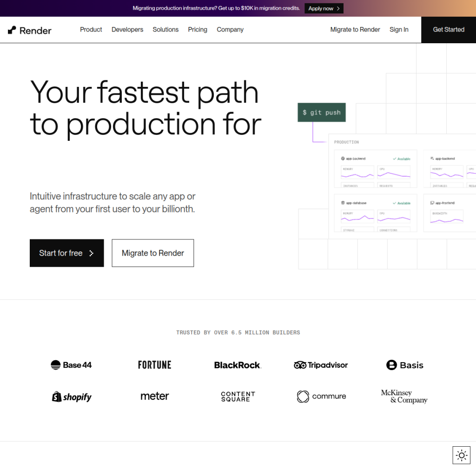Click the commure logo
This screenshot has height=476, width=476.
(321, 397)
